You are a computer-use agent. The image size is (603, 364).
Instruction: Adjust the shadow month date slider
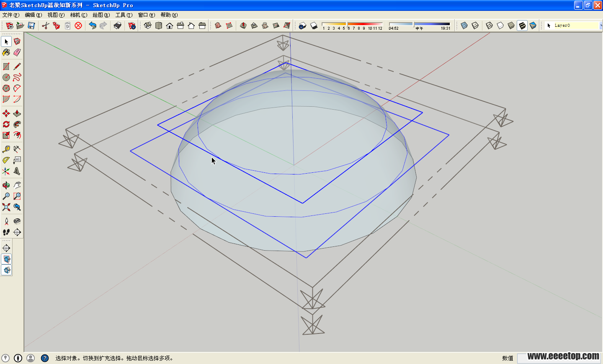click(352, 24)
